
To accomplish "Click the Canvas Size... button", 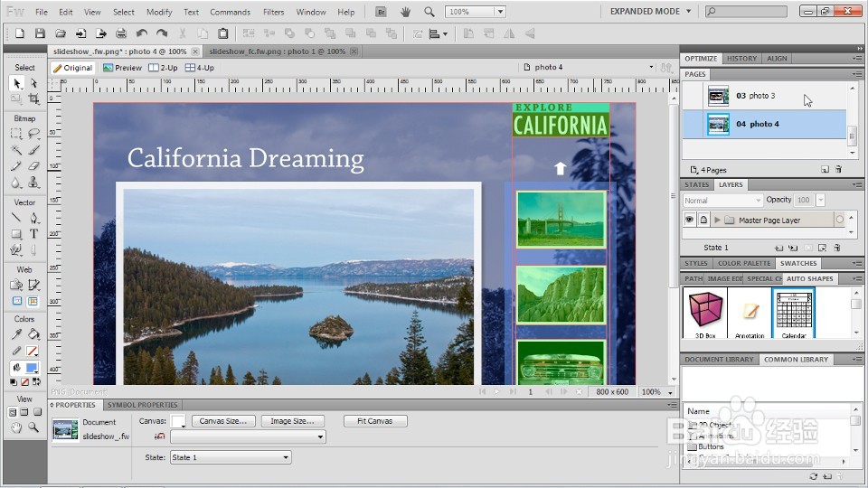I will [x=223, y=421].
